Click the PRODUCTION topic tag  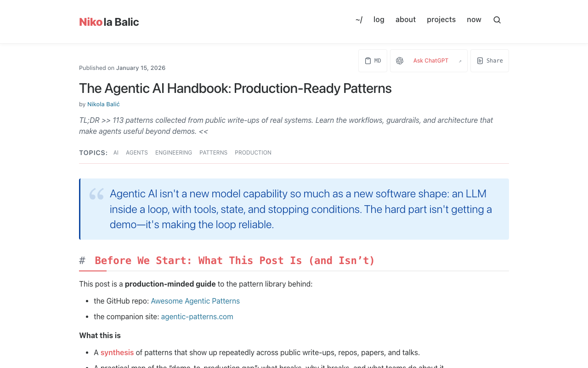(253, 152)
